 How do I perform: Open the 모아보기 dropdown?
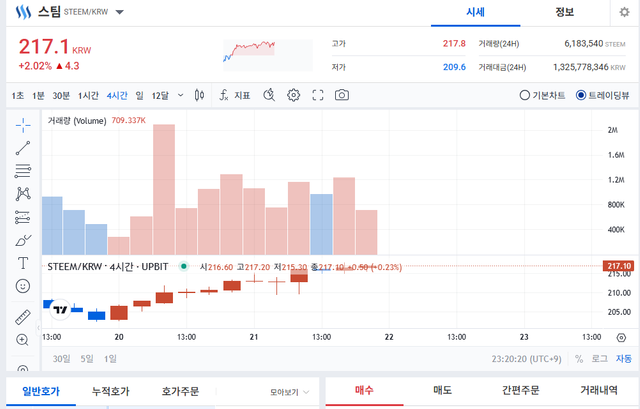(289, 392)
